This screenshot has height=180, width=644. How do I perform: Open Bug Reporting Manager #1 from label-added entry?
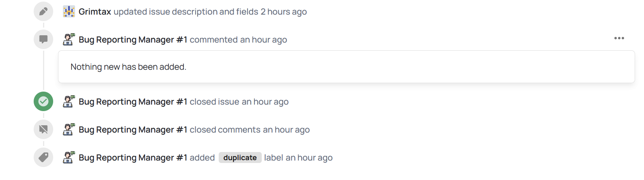coord(133,158)
